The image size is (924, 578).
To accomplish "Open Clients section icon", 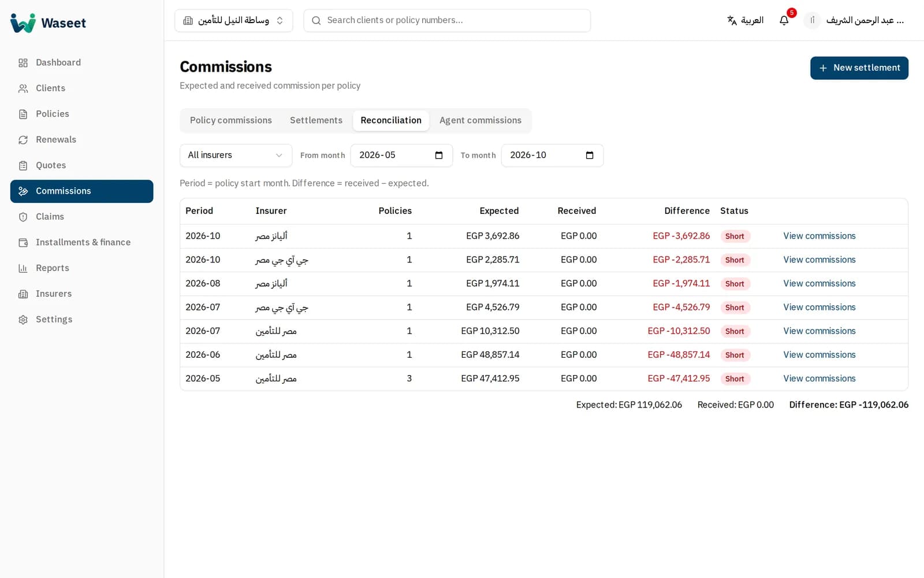I will (23, 88).
